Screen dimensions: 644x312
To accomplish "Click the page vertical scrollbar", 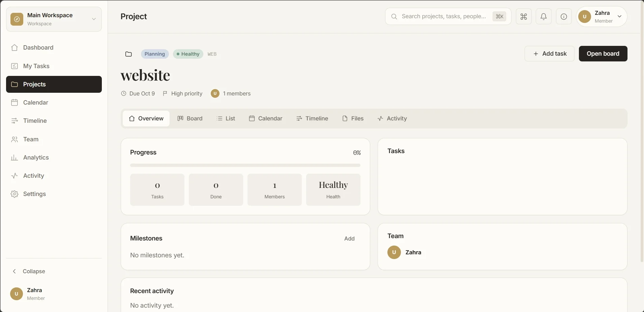I will [642, 132].
